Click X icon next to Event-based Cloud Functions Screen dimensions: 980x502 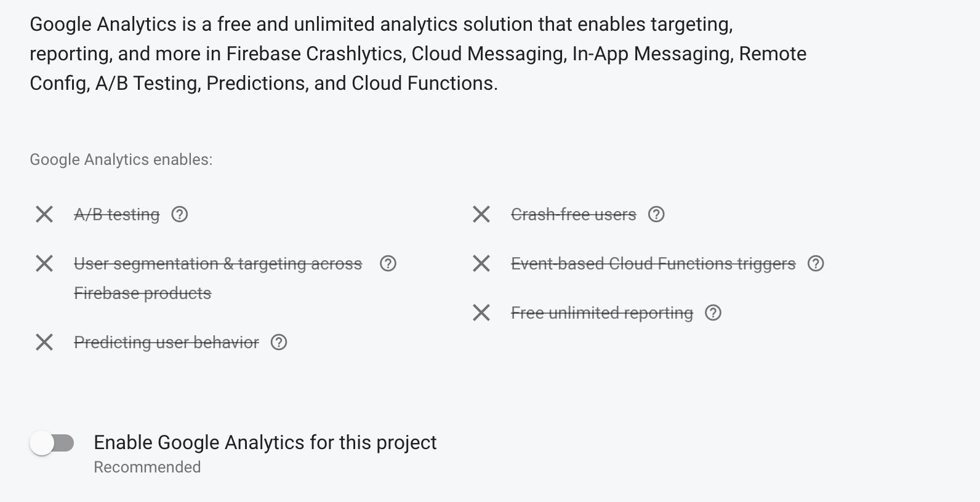(481, 263)
